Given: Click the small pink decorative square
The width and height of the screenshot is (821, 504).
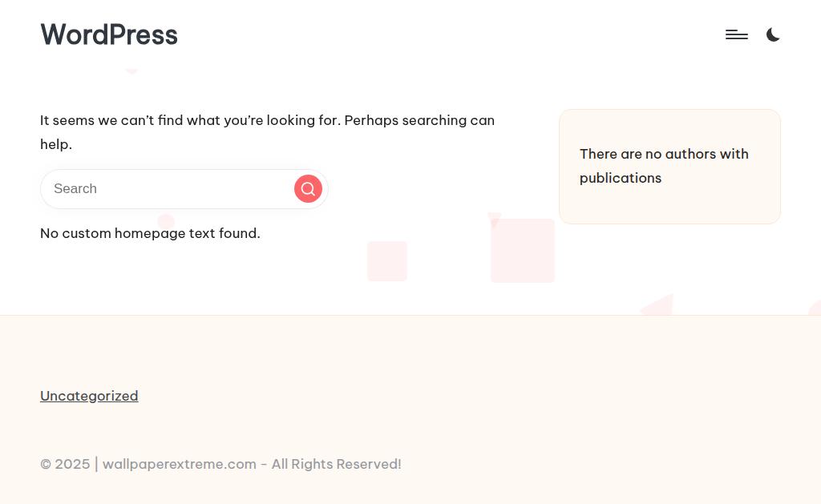Looking at the screenshot, I should (x=387, y=261).
